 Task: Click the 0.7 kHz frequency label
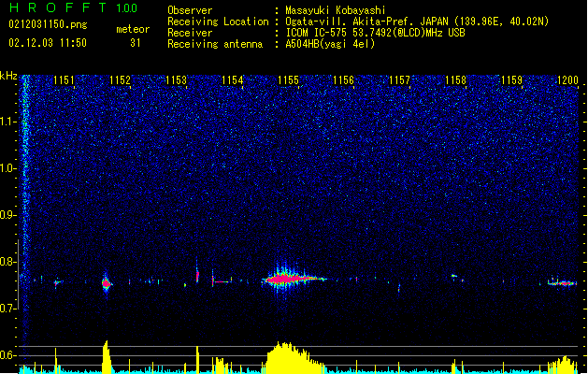(7, 309)
